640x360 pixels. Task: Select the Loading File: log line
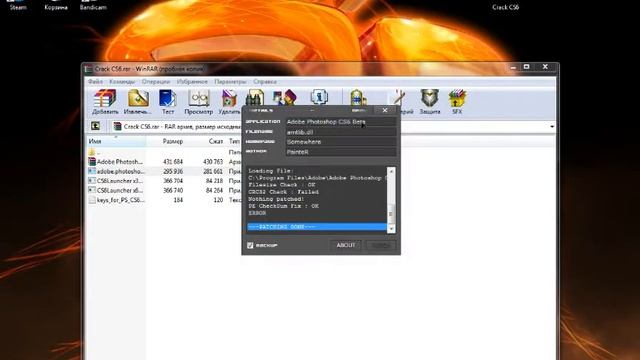point(271,171)
